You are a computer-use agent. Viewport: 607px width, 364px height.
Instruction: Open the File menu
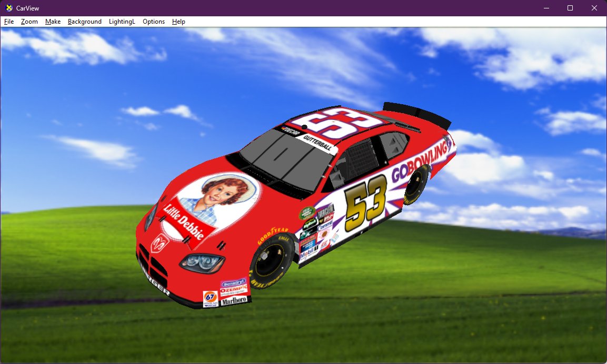click(x=9, y=22)
